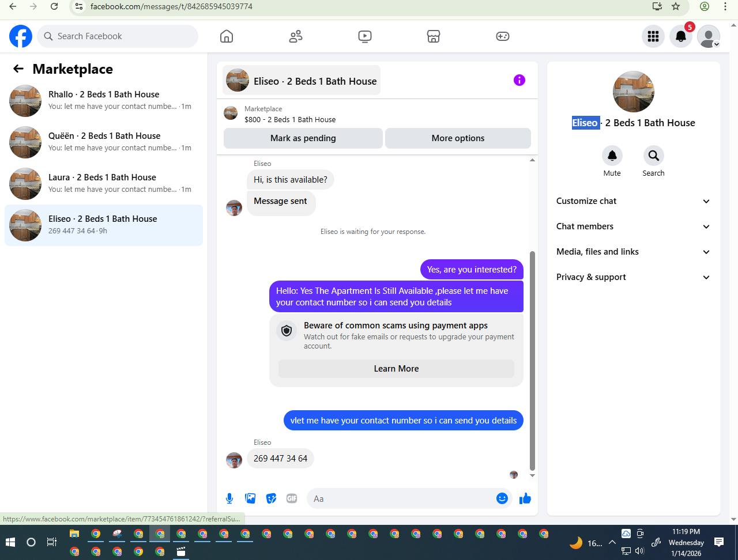The image size is (738, 560).
Task: Open Task View on the taskbar
Action: click(x=51, y=542)
